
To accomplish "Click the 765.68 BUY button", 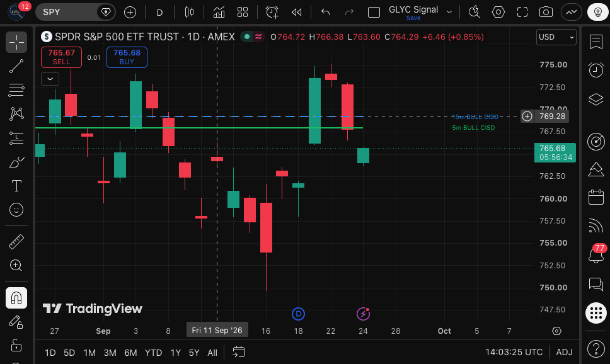I will [x=127, y=57].
